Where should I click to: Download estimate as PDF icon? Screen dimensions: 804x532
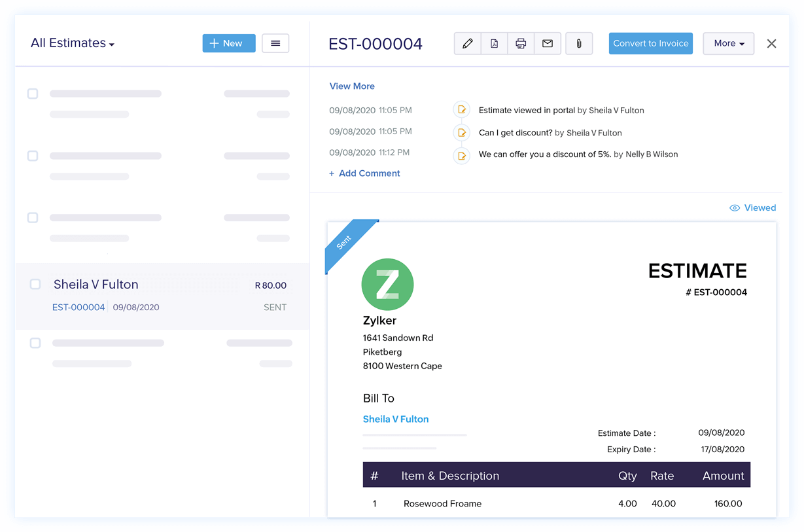click(x=494, y=44)
